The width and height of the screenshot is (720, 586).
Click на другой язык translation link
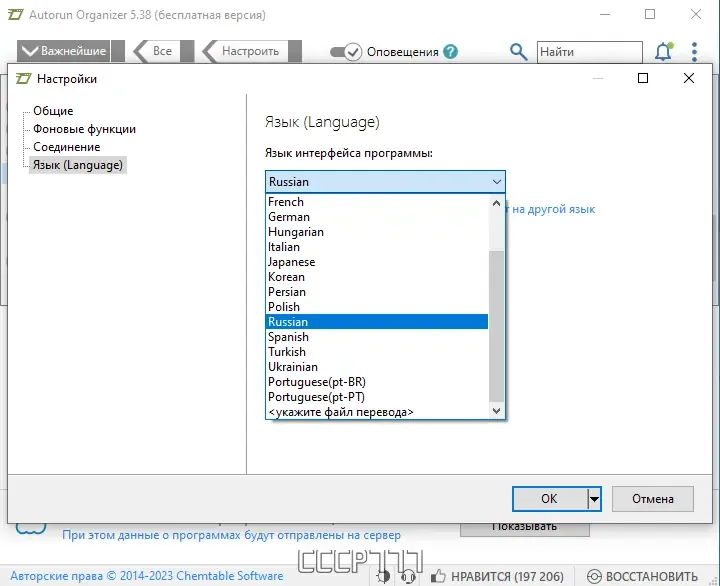[553, 209]
